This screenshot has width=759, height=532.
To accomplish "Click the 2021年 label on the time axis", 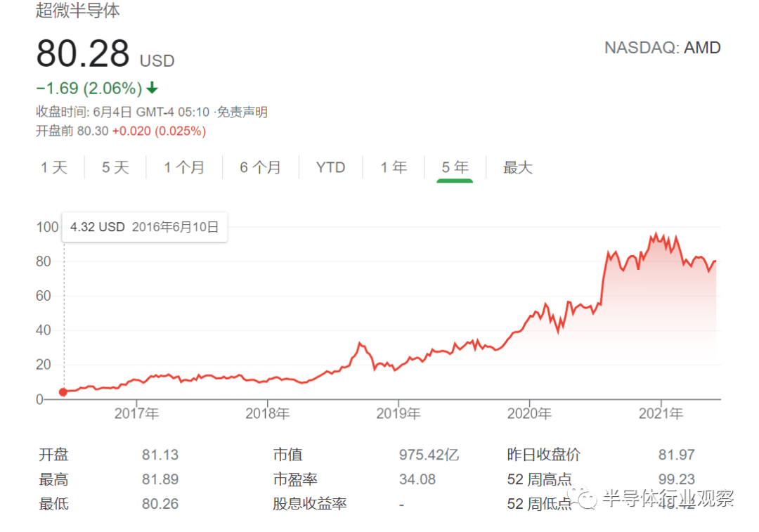I will point(661,413).
